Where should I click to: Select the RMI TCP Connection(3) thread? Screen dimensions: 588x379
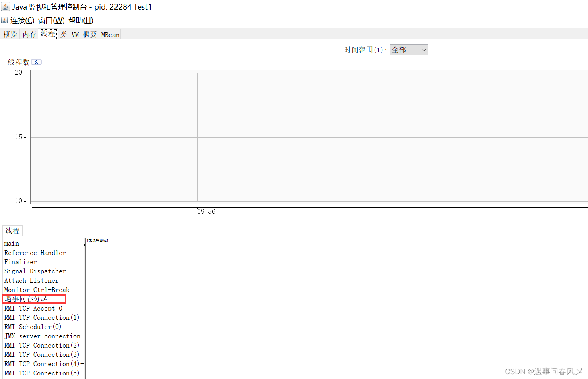43,354
